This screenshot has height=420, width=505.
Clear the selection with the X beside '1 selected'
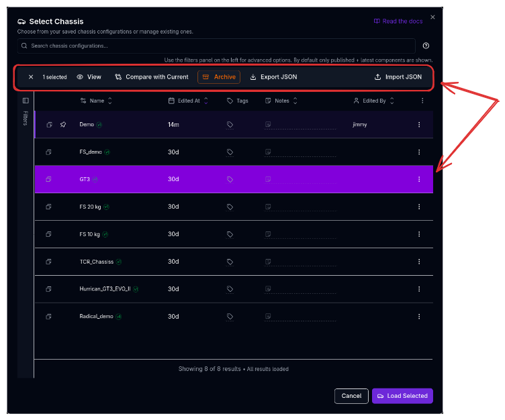31,77
